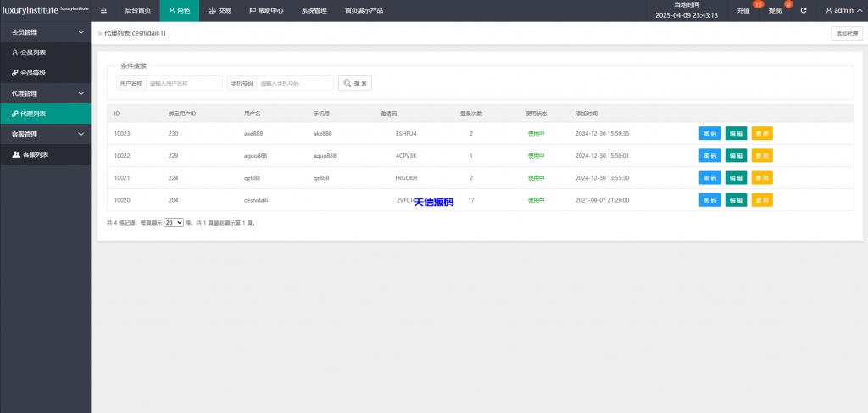Disable agent qz888 with 禁用 button

pyautogui.click(x=762, y=177)
